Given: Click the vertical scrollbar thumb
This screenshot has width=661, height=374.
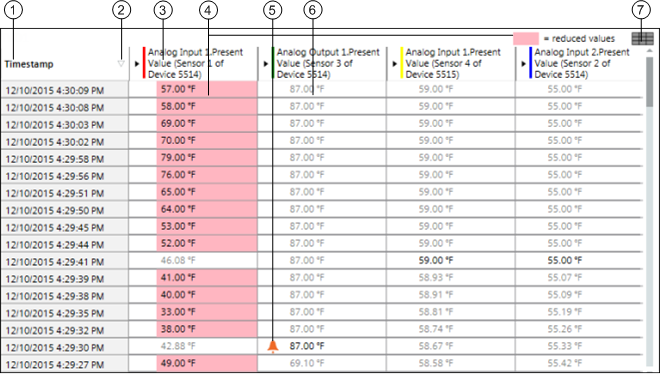Looking at the screenshot, I should click(650, 82).
